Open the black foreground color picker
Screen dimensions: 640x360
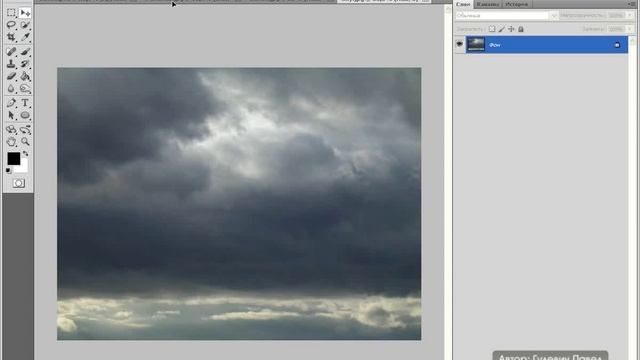(13, 158)
